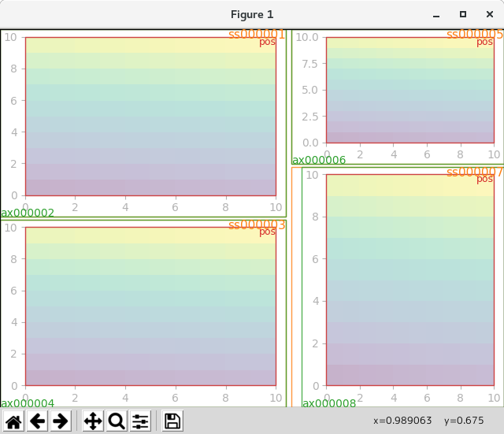Viewport: 504px width, 434px height.
Task: Close the Figure 1 window
Action: [x=490, y=14]
